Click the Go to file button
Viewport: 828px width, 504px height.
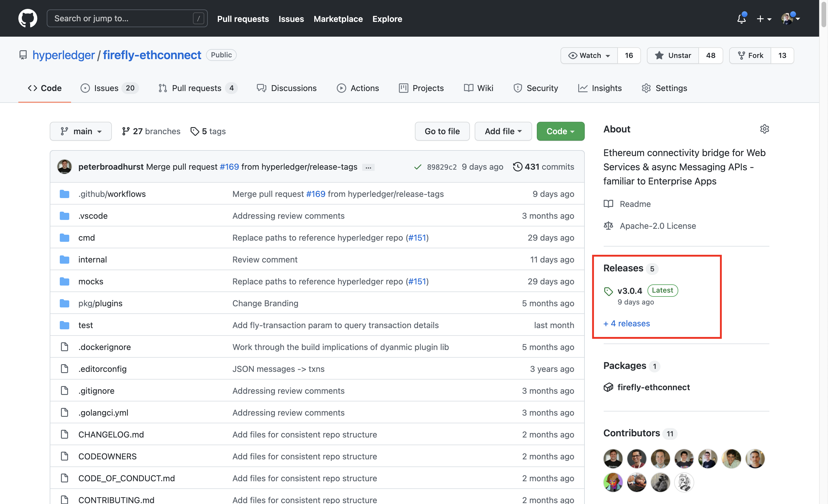(x=442, y=131)
